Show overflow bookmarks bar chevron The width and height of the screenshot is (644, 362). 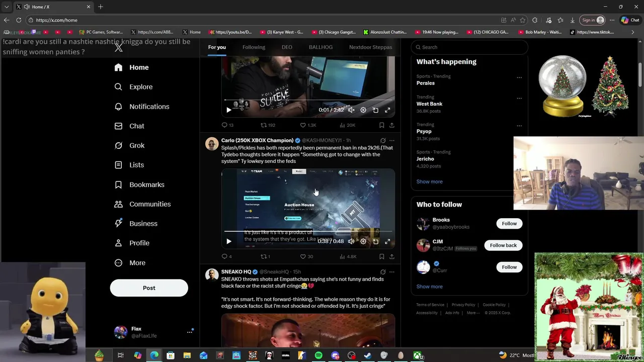632,32
